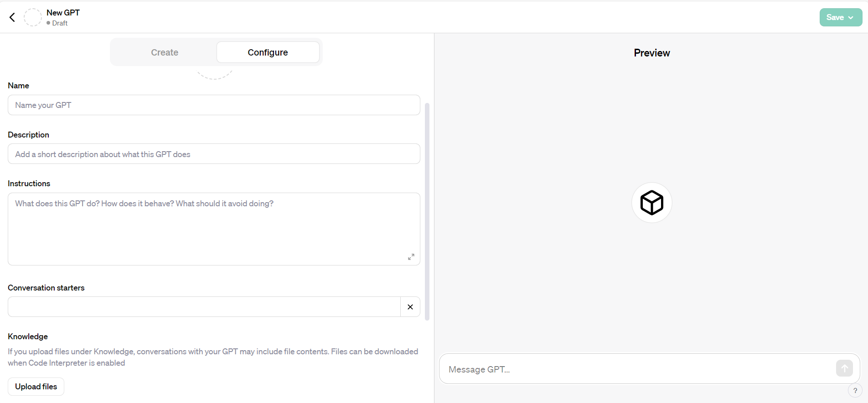Open the Save dropdown
This screenshot has height=403, width=868.
point(840,17)
